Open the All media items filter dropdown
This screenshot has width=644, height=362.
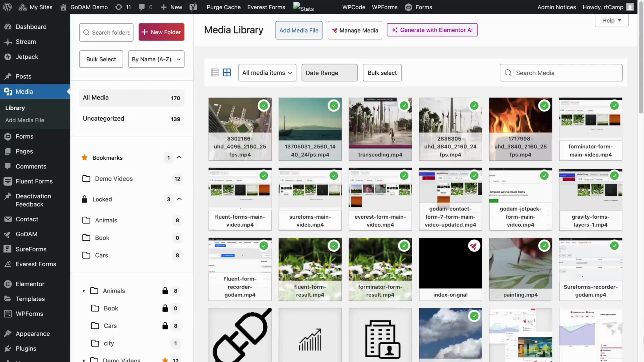coord(267,73)
